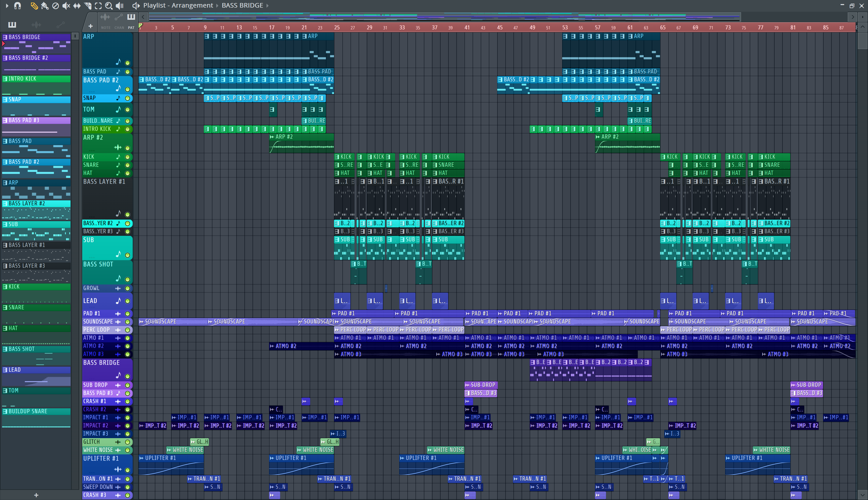Image resolution: width=868 pixels, height=500 pixels.
Task: Mute the KICK track
Action: [x=128, y=157]
